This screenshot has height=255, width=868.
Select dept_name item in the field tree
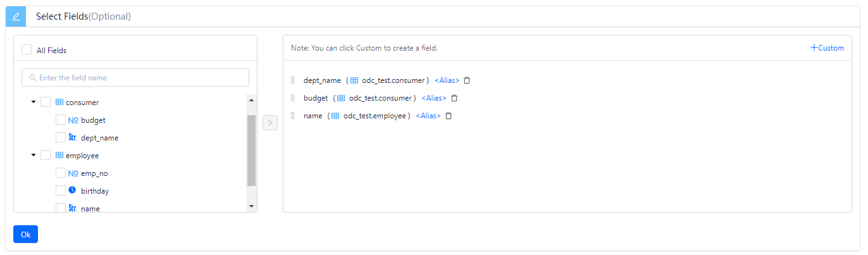pyautogui.click(x=99, y=137)
